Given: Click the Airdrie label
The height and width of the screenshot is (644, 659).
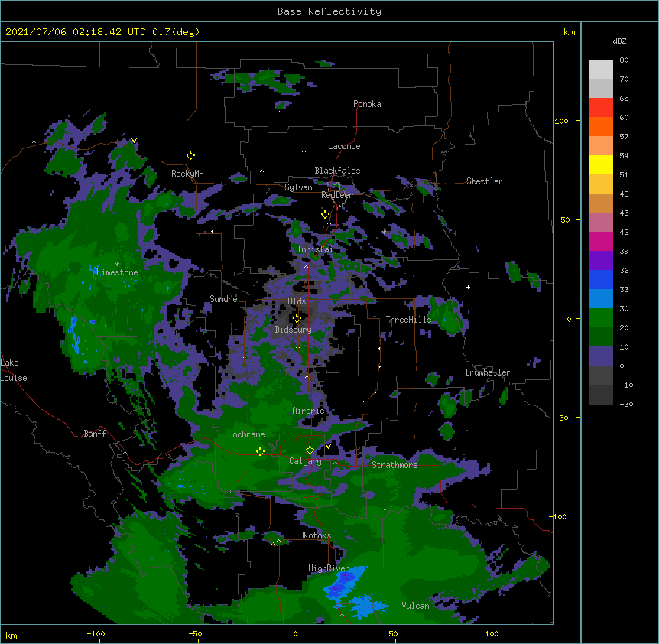Looking at the screenshot, I should pos(309,411).
